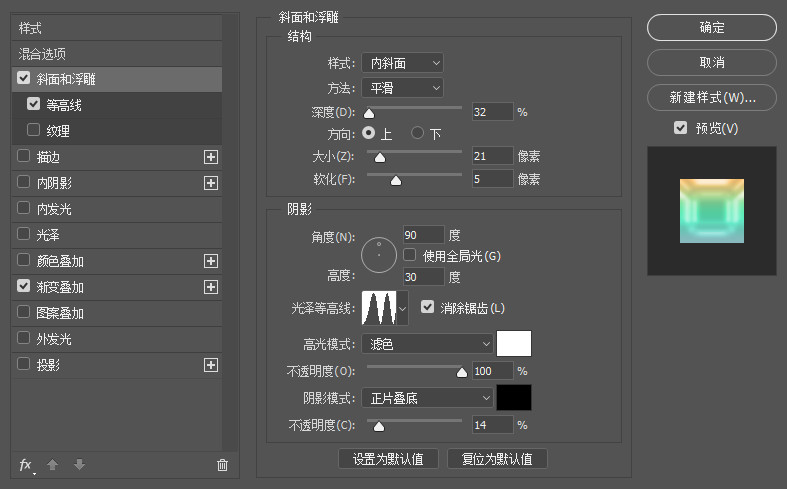Uncheck 消除锯齿 anti-alias option
The width and height of the screenshot is (787, 489).
click(428, 307)
